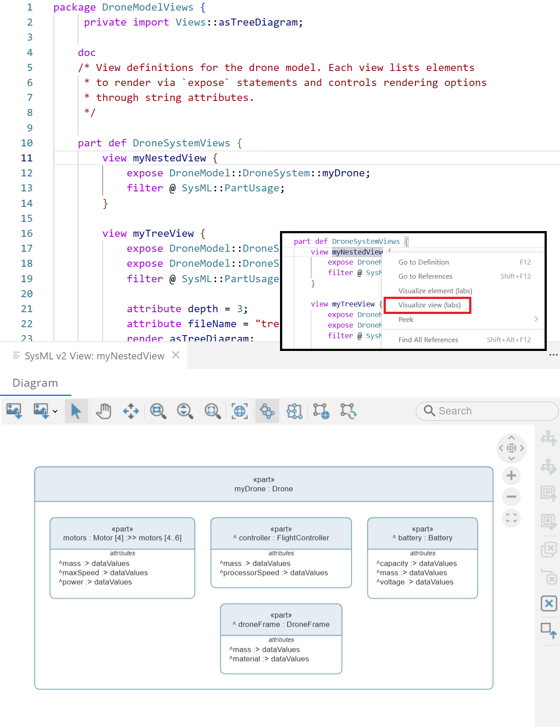Click the zoom-to-fit-width magnifier icon
560x728 pixels.
coord(158,411)
